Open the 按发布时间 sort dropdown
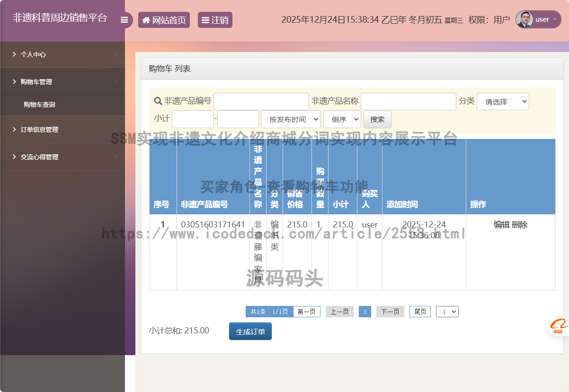Viewport: 569px width, 392px height. (291, 120)
